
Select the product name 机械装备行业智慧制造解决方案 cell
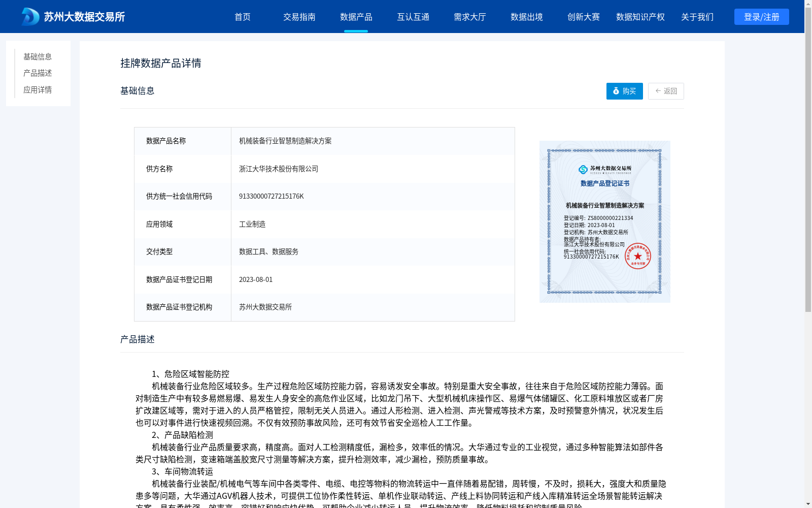[x=373, y=141]
